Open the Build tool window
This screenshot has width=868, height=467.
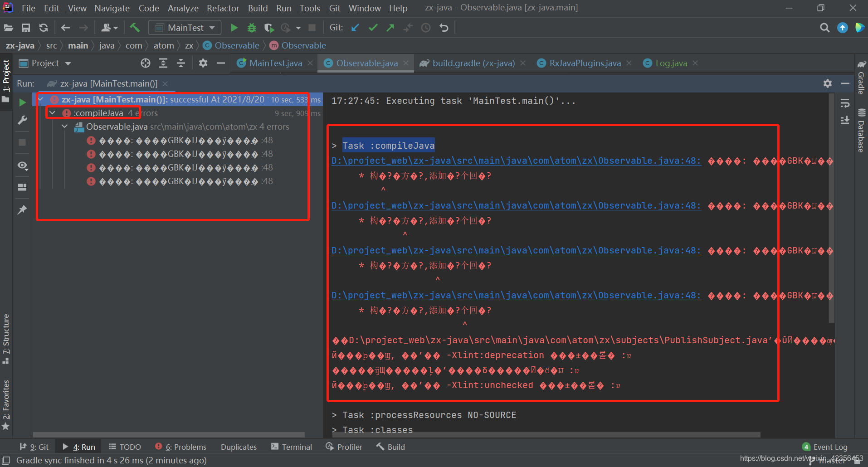point(390,447)
